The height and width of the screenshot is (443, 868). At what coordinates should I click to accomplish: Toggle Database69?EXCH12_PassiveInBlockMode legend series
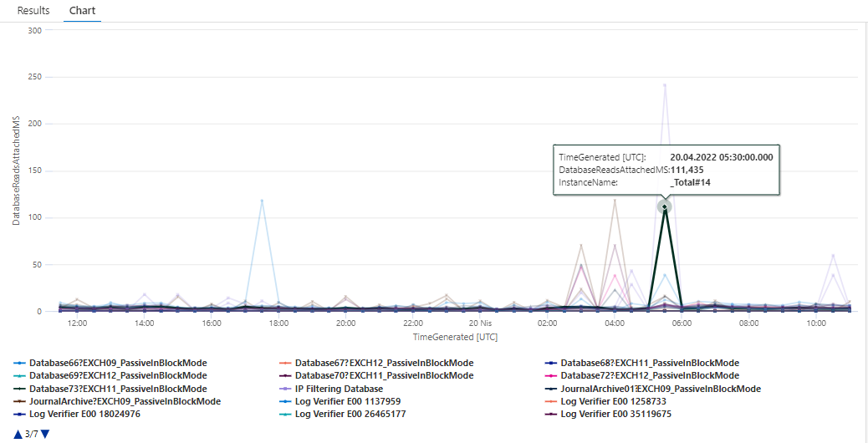point(110,375)
